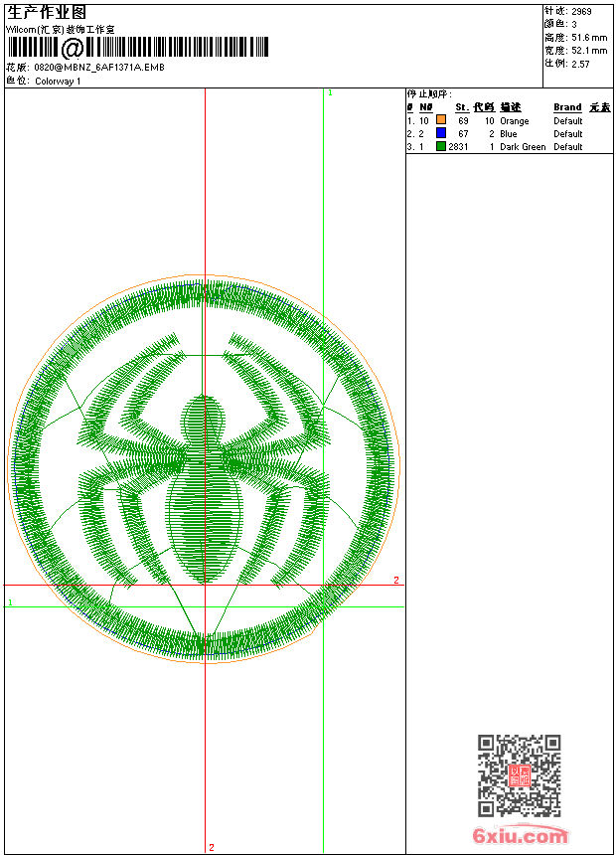Click 'Default' brand in the Orange row

(x=568, y=120)
